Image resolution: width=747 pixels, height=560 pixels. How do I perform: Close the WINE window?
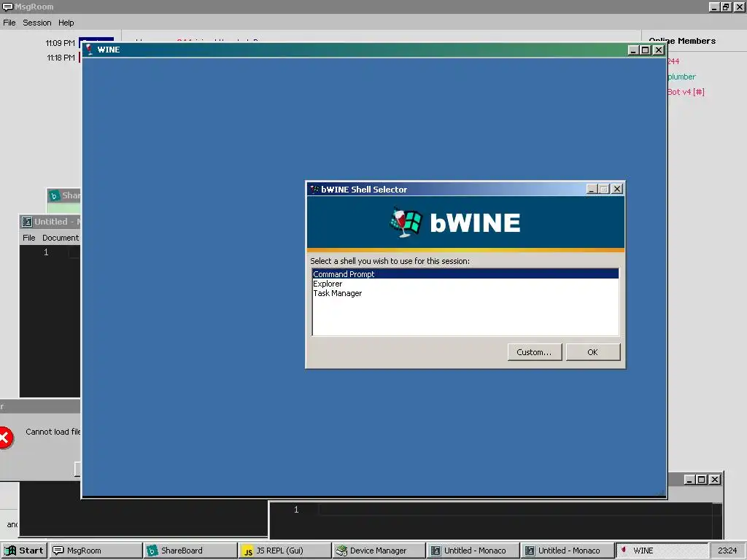(x=659, y=50)
